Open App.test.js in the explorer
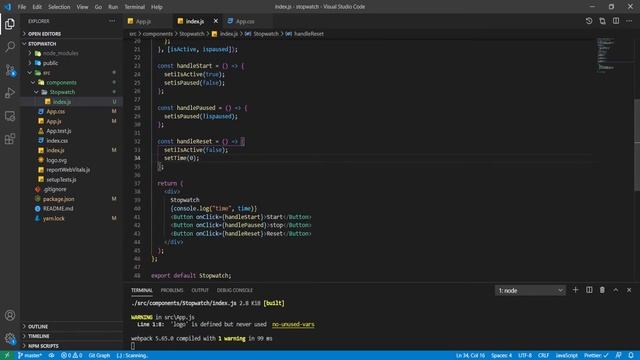 point(72,131)
